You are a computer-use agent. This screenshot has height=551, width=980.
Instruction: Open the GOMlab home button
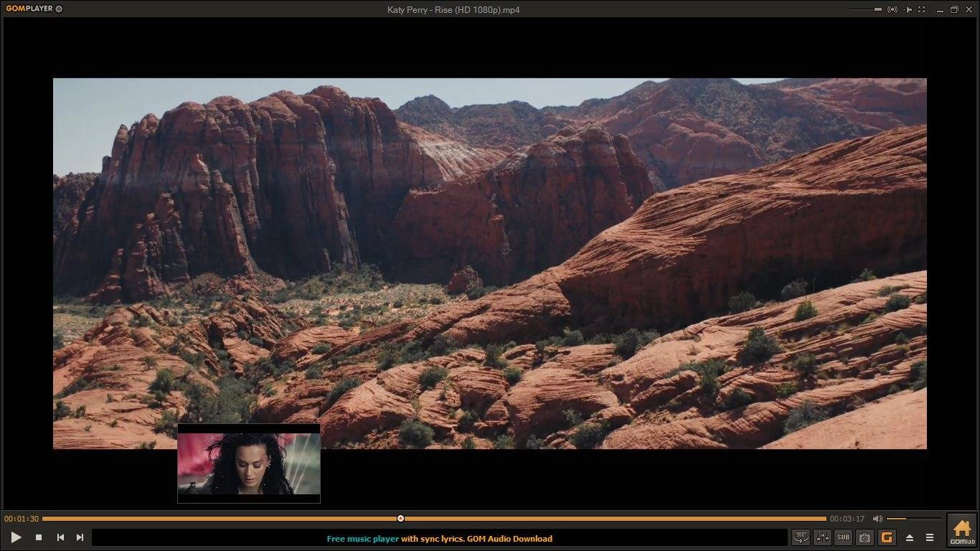(x=961, y=531)
